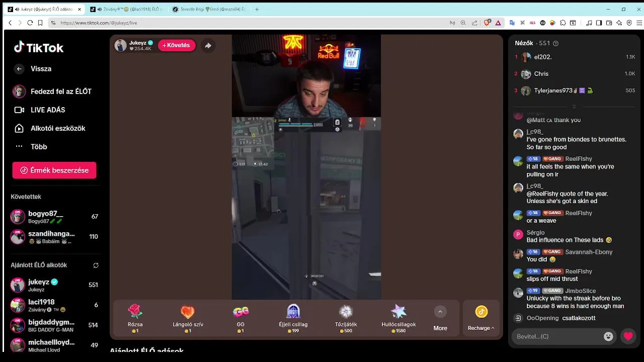
Task: Open the extensions puzzle icon
Action: coord(563,23)
